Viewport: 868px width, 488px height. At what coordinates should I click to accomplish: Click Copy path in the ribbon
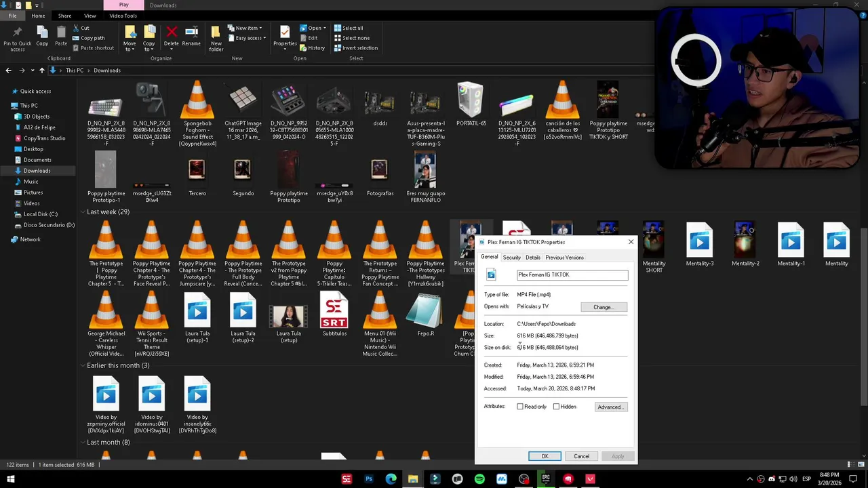pos(88,38)
